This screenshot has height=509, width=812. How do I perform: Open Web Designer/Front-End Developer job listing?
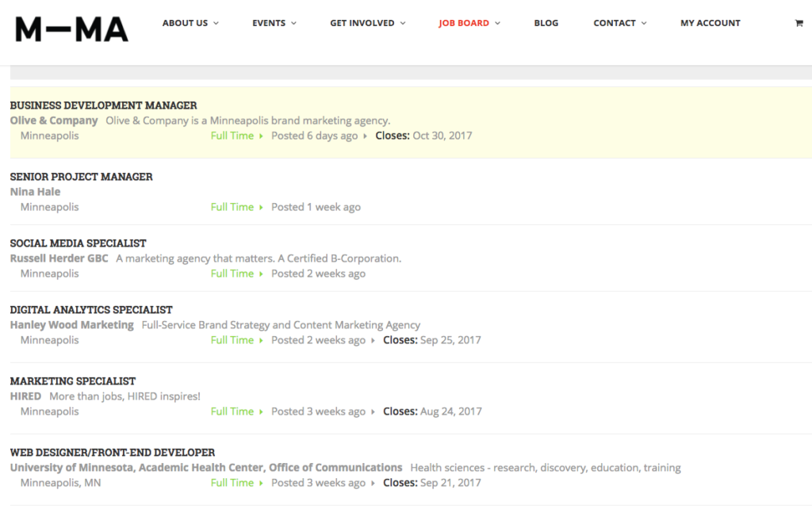[113, 453]
